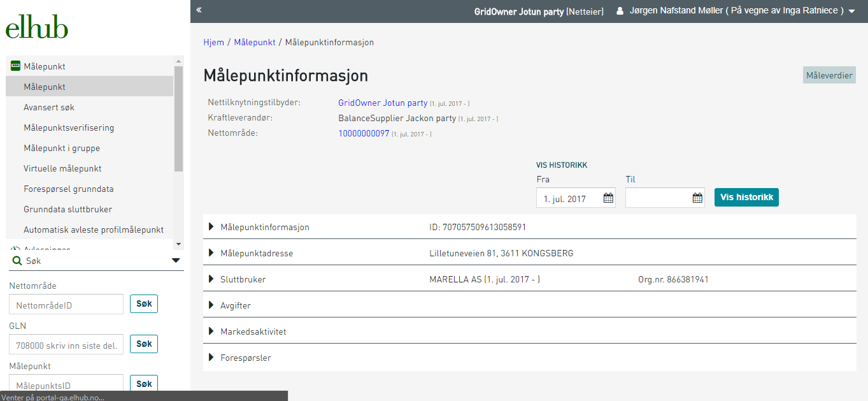Click the Målepunktinformasjon page heading
The image size is (868, 401).
[x=286, y=75]
